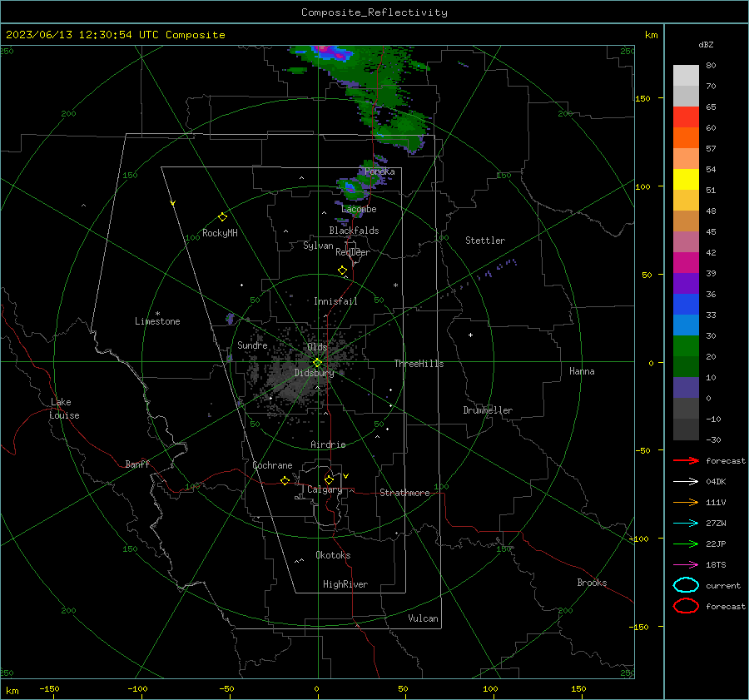Select the orange 111V arrow icon
This screenshot has height=700, width=749.
point(686,502)
